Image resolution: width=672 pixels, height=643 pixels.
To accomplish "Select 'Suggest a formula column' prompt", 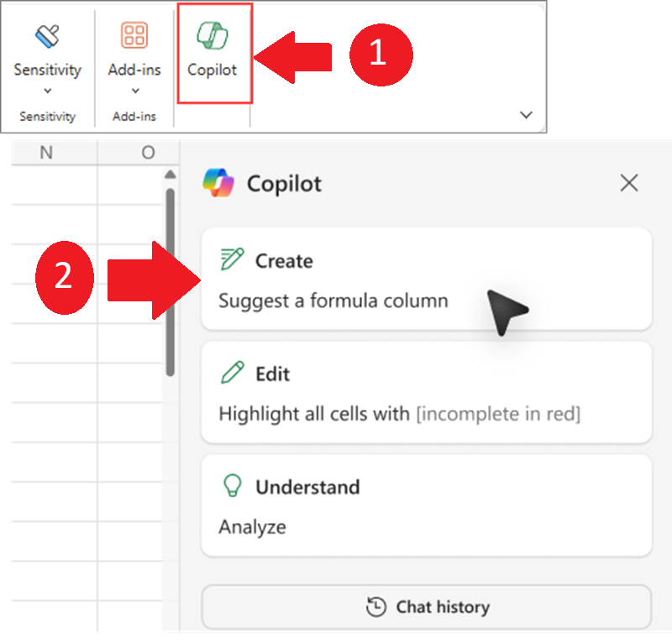I will tap(333, 300).
